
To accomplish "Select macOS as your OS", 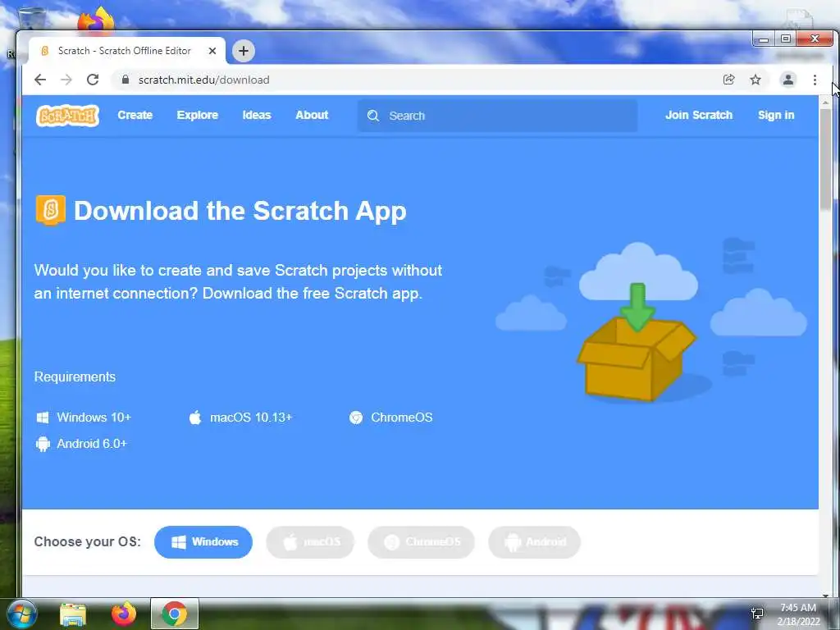I will (310, 542).
